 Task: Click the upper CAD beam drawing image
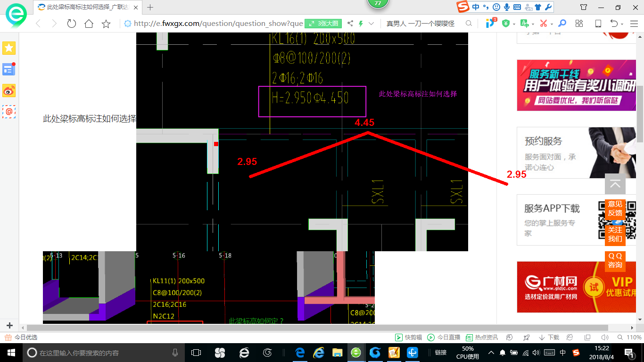tap(302, 141)
